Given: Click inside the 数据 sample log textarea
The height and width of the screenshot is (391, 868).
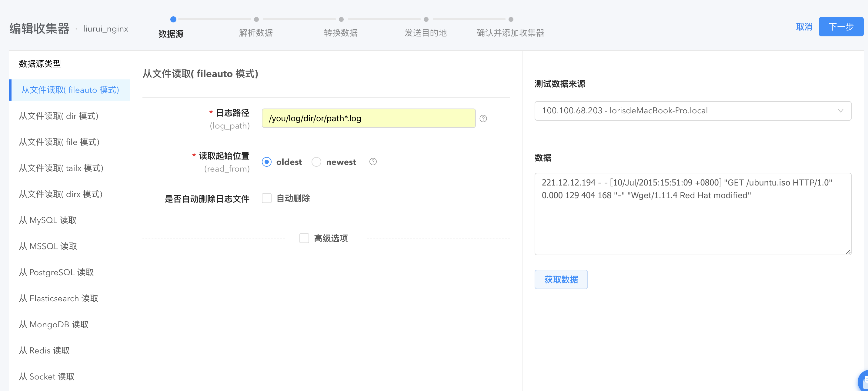Looking at the screenshot, I should pos(693,214).
